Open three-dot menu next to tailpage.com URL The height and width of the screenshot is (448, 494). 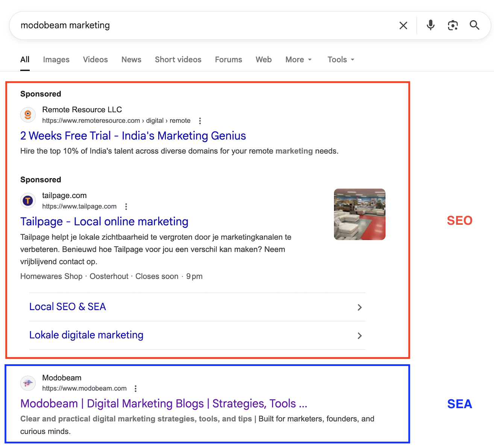click(126, 206)
